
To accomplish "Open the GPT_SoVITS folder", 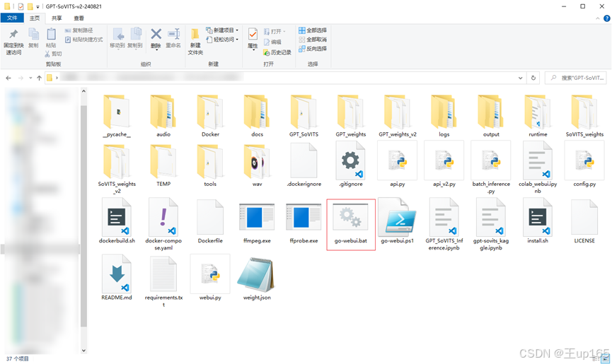I will 304,116.
